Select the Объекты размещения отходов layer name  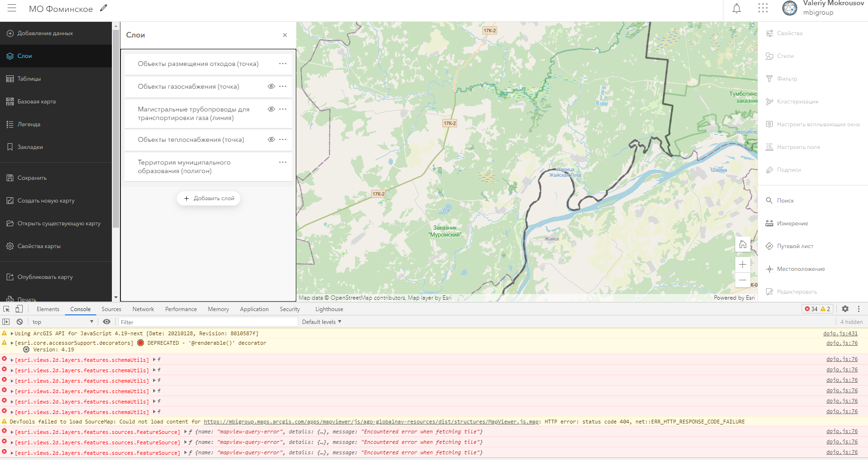[x=198, y=64]
